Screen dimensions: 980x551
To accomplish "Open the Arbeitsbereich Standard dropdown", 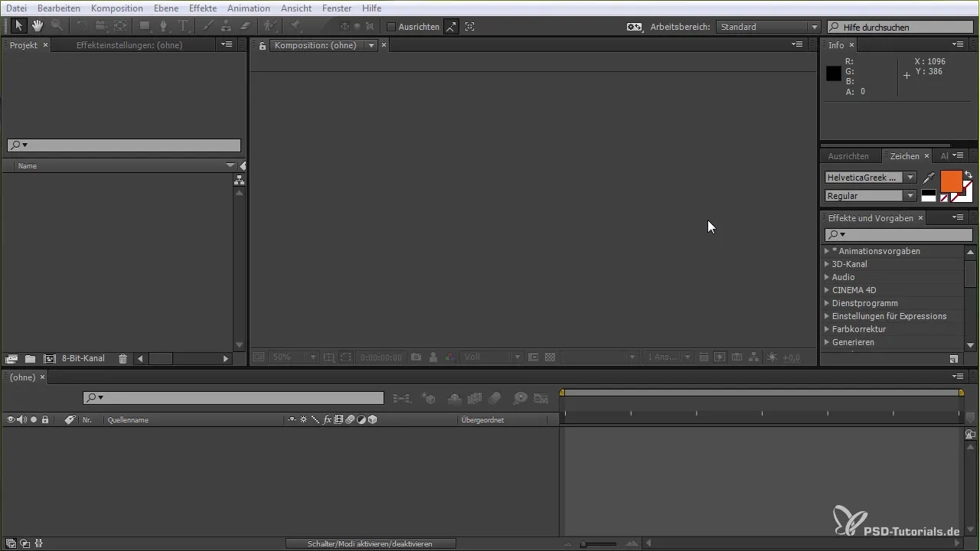I will click(768, 27).
